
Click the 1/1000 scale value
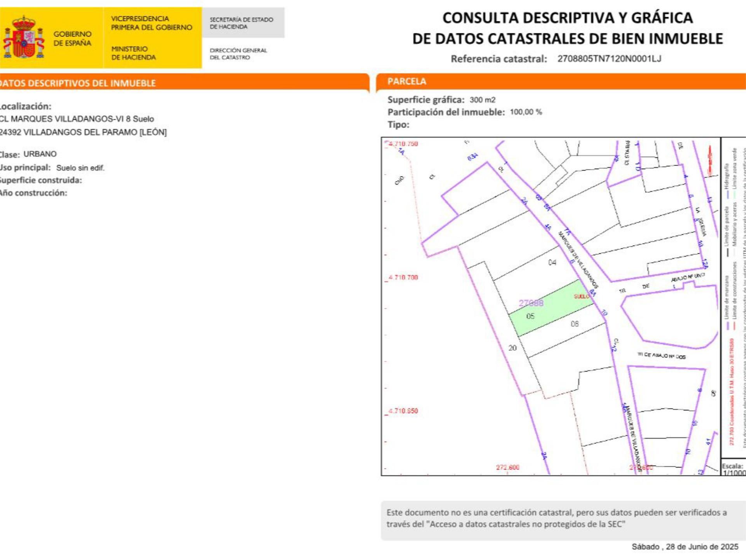pyautogui.click(x=734, y=473)
